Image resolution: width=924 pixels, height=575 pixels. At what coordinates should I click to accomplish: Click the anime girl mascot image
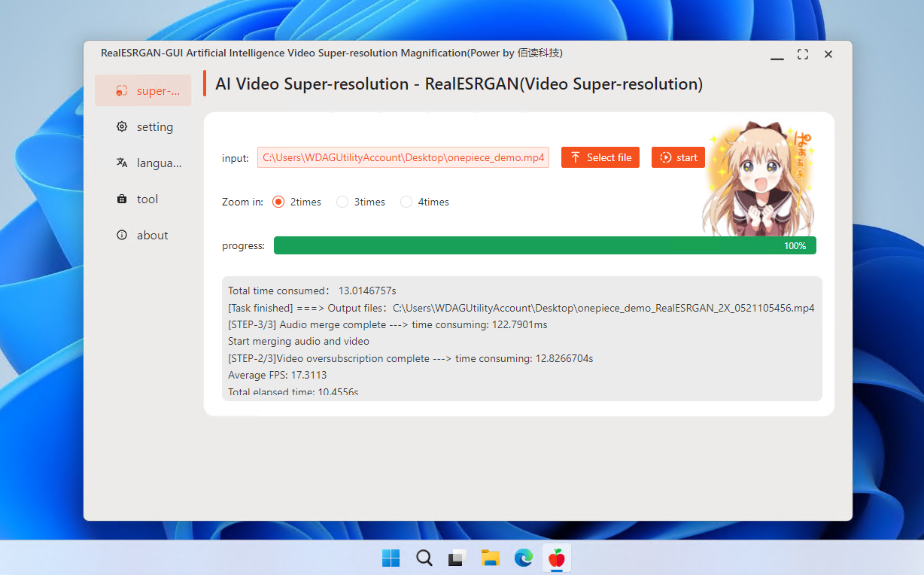coord(758,179)
